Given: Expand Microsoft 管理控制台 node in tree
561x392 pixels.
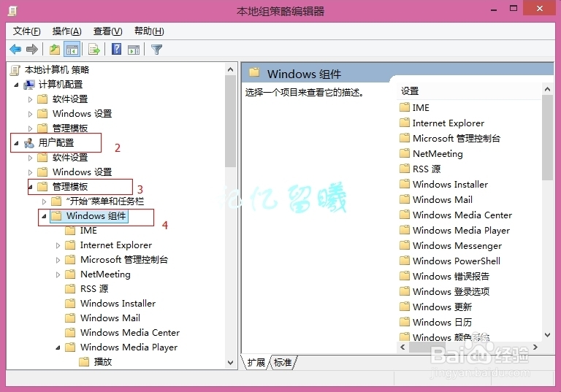Looking at the screenshot, I should point(58,260).
